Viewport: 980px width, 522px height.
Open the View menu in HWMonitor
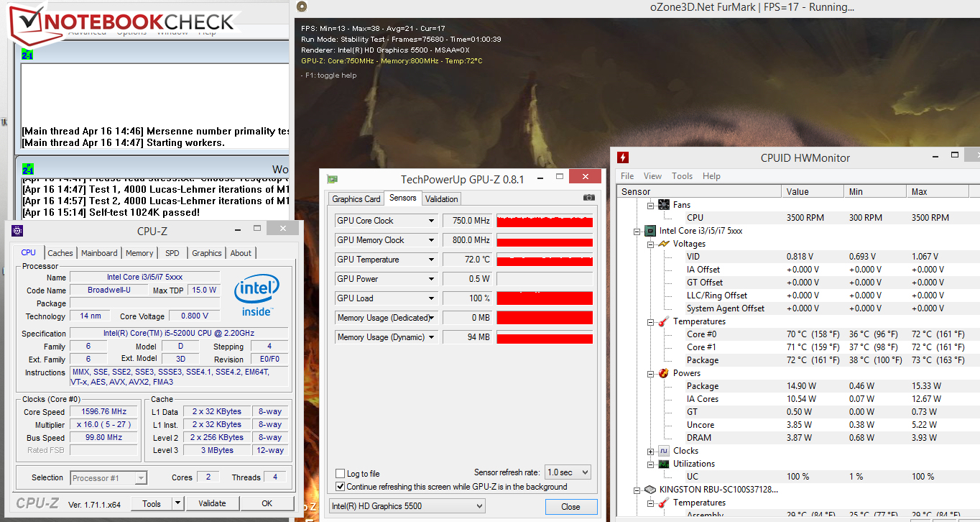[653, 176]
